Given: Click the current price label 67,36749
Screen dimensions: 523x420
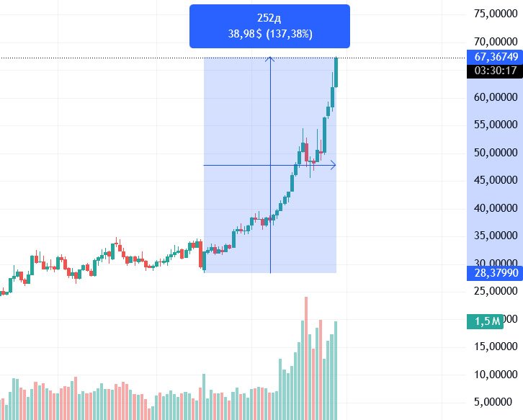Looking at the screenshot, I should (496, 56).
